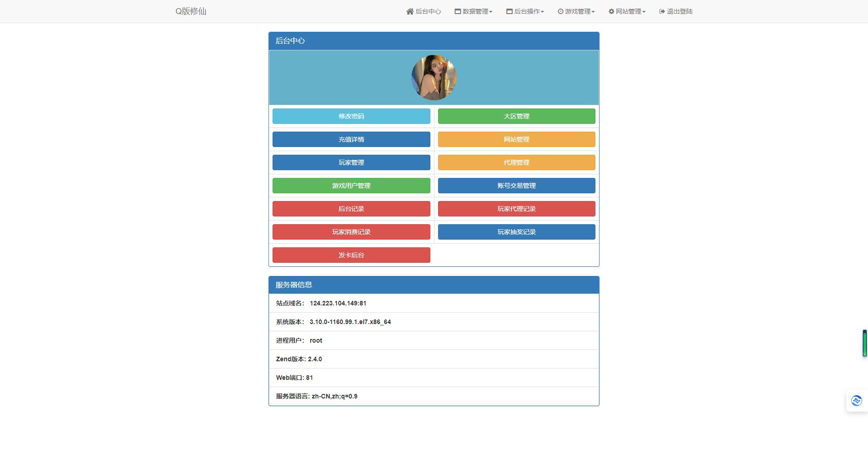This screenshot has height=457, width=868.
Task: Expand the 后台操作 dropdown menu
Action: (525, 11)
